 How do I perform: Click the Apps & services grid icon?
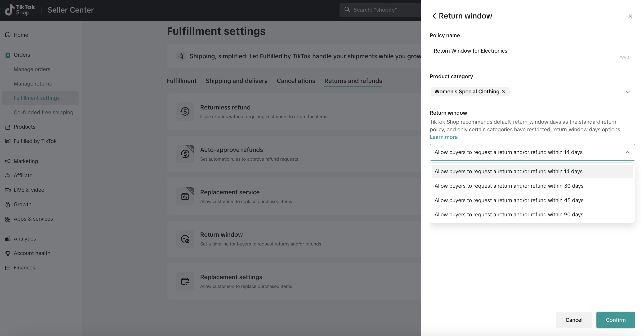8,219
